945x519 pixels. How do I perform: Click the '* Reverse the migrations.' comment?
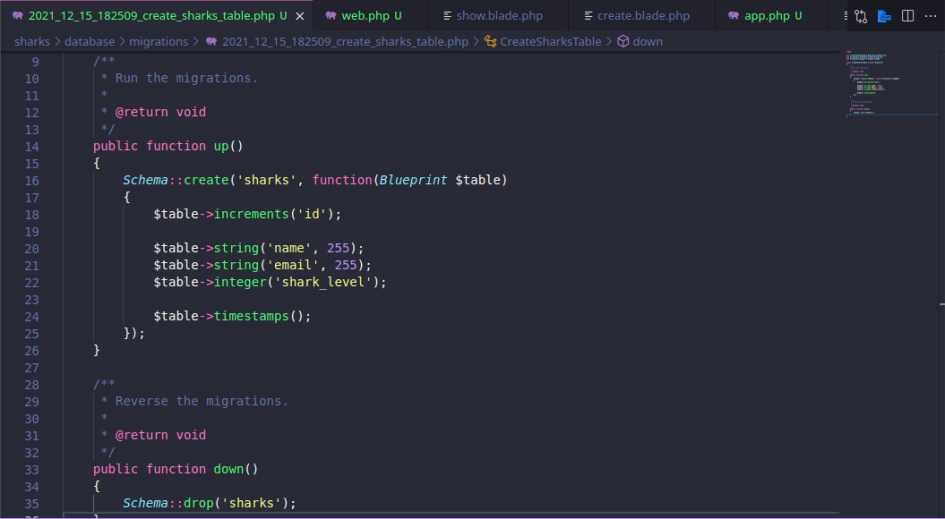(194, 401)
